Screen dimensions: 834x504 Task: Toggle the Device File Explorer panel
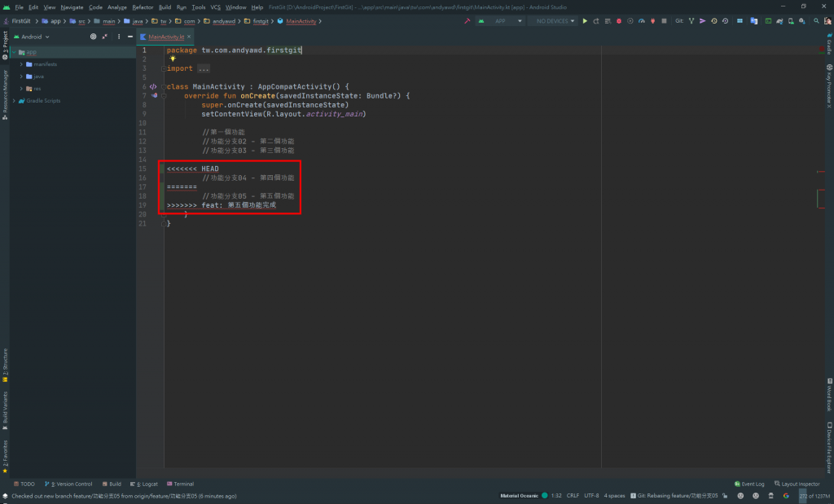tap(829, 448)
